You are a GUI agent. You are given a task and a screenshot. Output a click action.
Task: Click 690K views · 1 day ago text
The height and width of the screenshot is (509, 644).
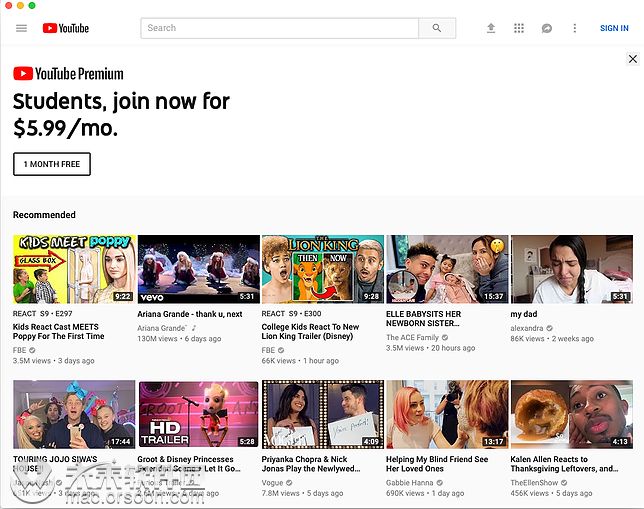click(x=425, y=493)
